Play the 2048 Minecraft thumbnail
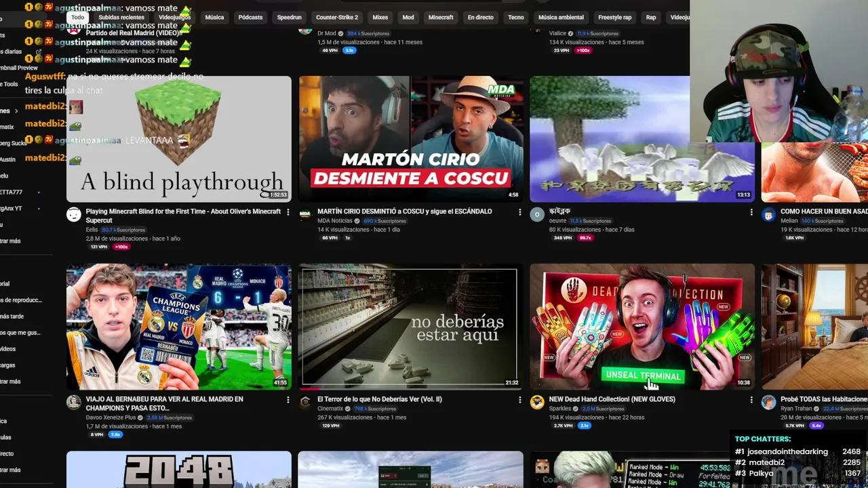 point(179,470)
